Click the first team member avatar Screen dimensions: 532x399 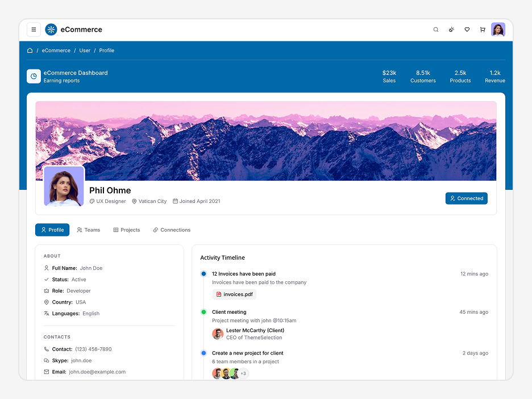[217, 373]
